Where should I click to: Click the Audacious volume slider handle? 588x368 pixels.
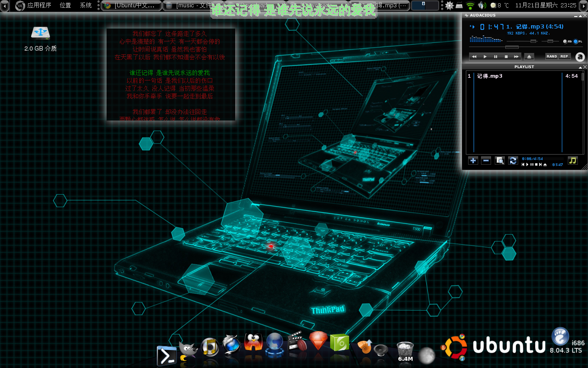point(533,41)
